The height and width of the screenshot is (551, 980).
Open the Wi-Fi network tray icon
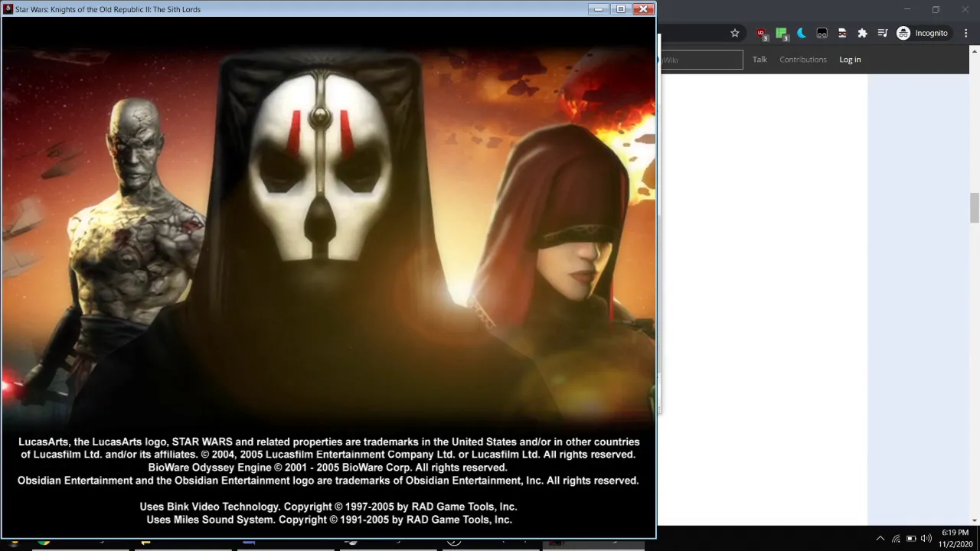tap(896, 538)
